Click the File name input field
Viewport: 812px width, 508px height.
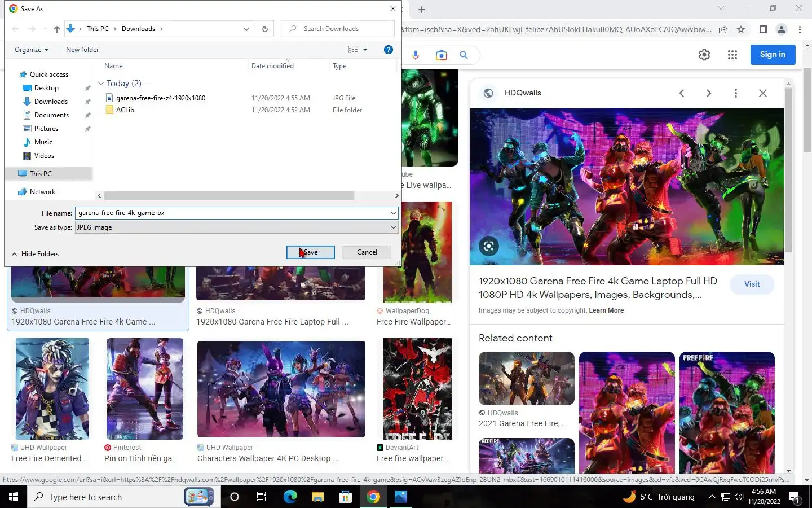point(232,213)
